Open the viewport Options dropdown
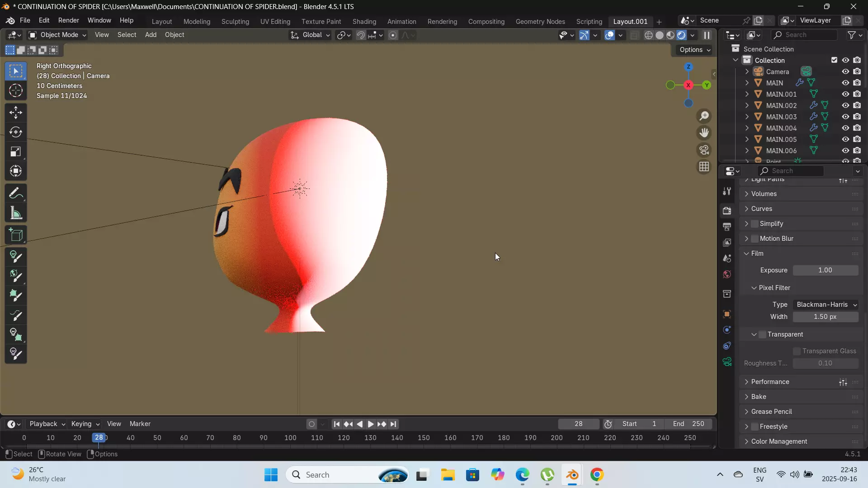 coord(694,50)
